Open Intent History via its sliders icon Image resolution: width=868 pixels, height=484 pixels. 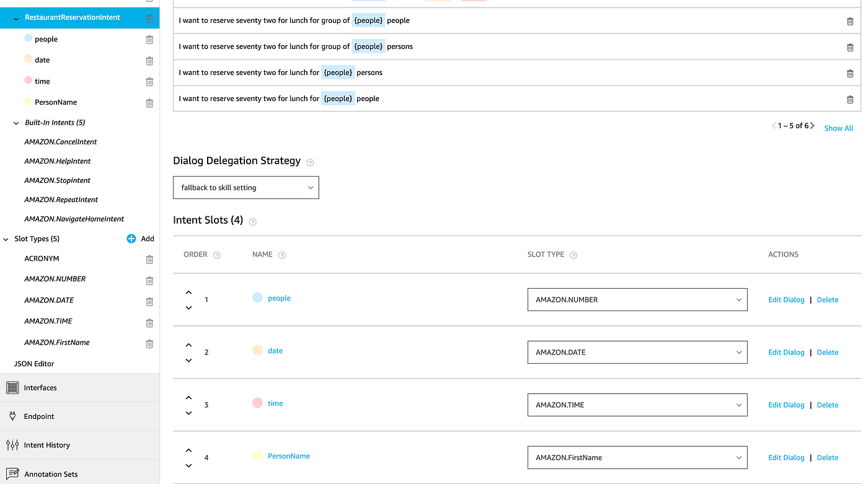pos(11,444)
